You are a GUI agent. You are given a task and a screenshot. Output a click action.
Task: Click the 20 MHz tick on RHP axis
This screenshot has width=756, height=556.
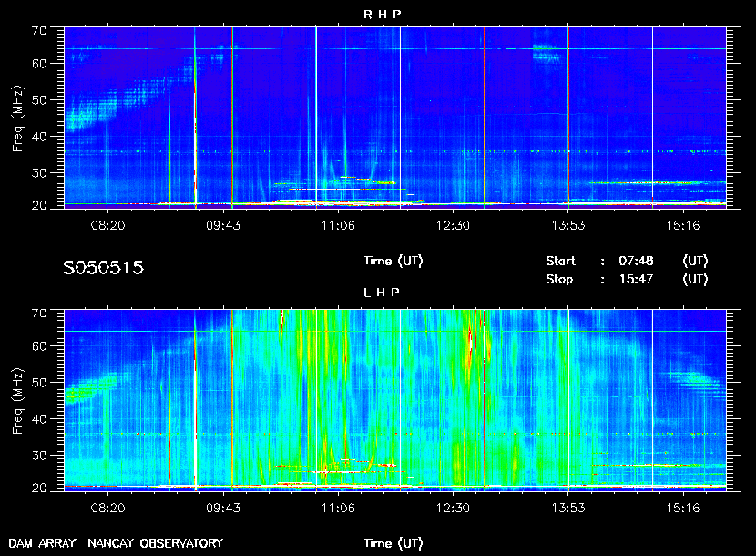point(39,206)
